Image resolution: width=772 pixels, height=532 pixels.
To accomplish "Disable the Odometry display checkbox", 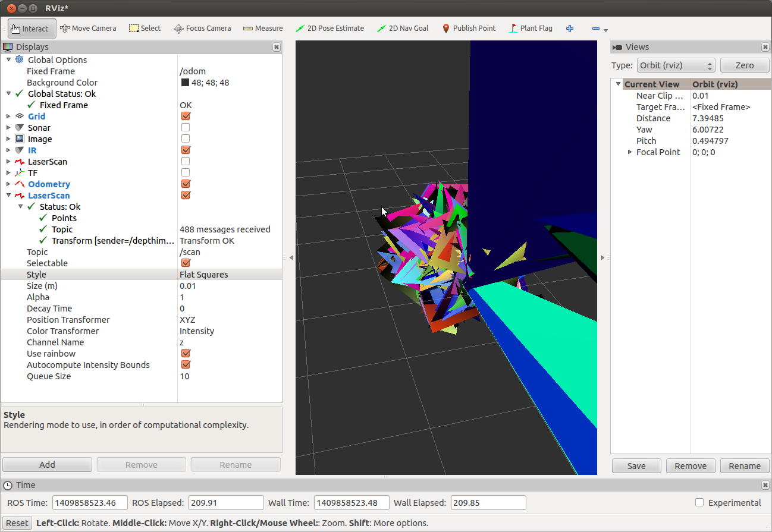I will coord(186,184).
